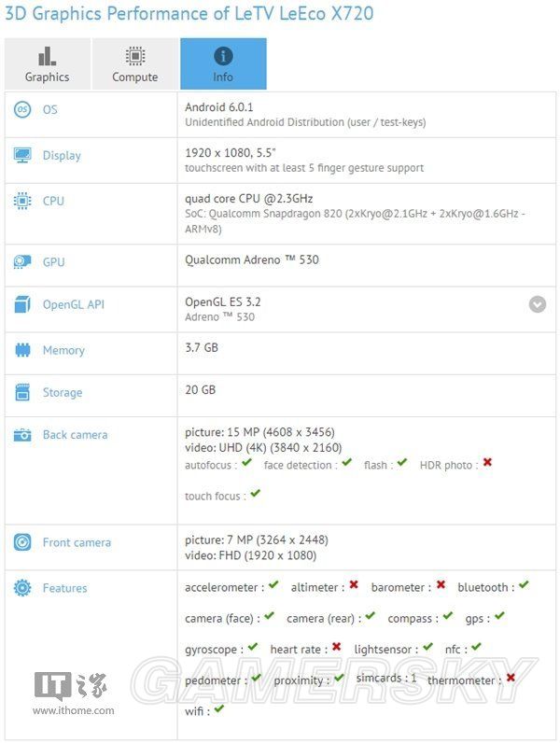This screenshot has height=743, width=560.
Task: Click the www.ithome.com watermark logo
Action: [73, 694]
